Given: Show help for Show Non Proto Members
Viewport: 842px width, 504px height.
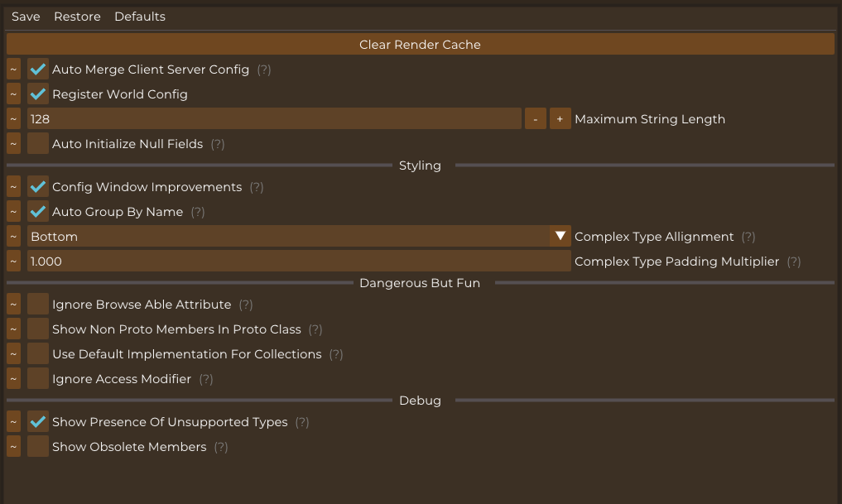Looking at the screenshot, I should pos(315,329).
